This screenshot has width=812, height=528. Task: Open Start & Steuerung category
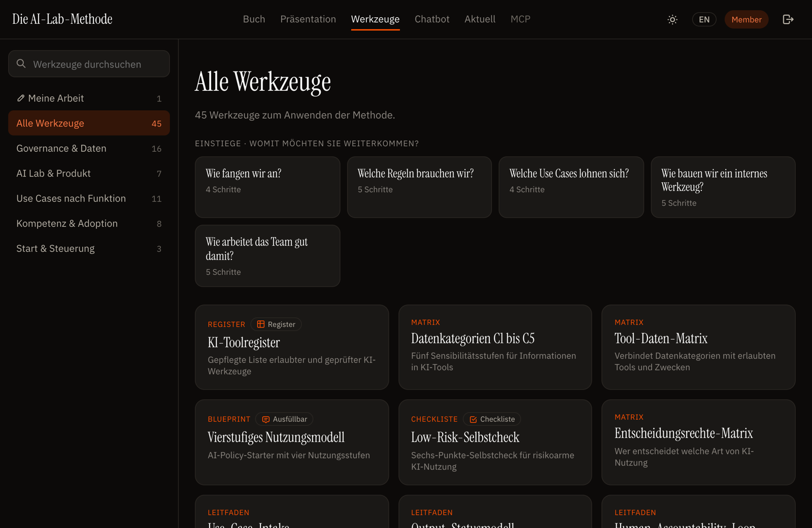click(x=89, y=248)
